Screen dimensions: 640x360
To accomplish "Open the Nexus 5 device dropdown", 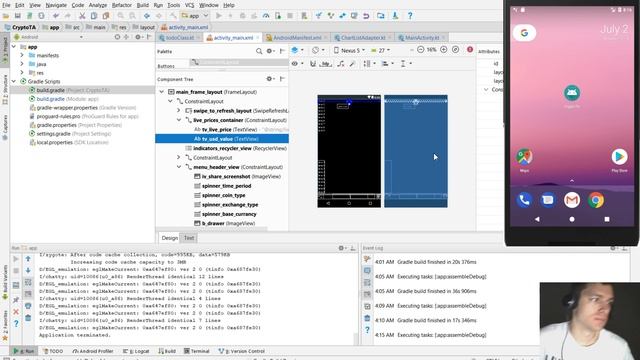I will coord(349,50).
